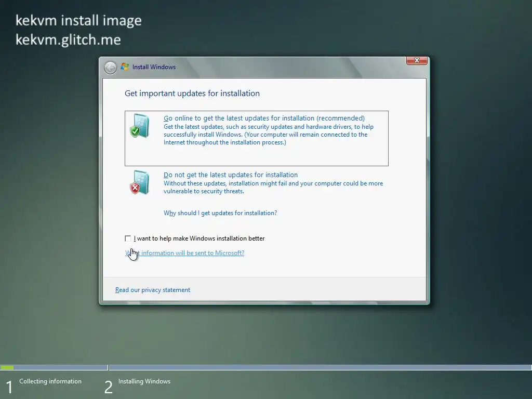Click the Install Windows title text
The height and width of the screenshot is (399, 532).
(154, 67)
